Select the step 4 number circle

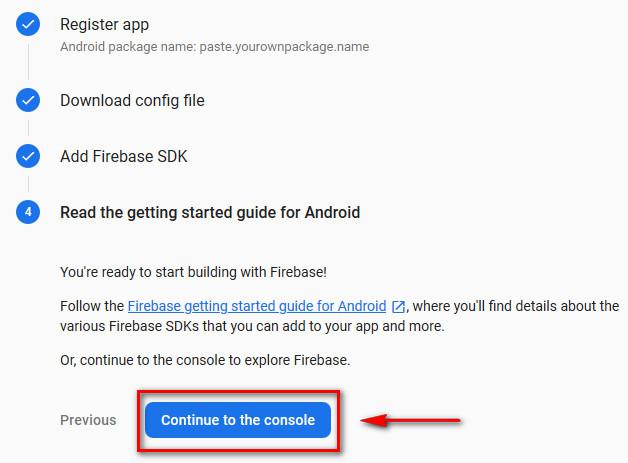click(28, 212)
